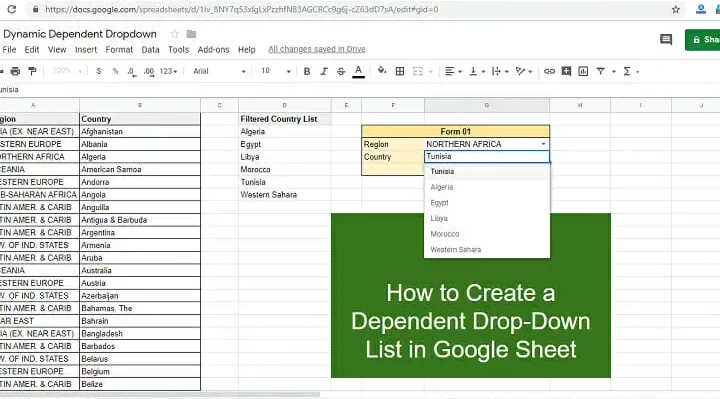Open more number formats 123

tap(169, 71)
